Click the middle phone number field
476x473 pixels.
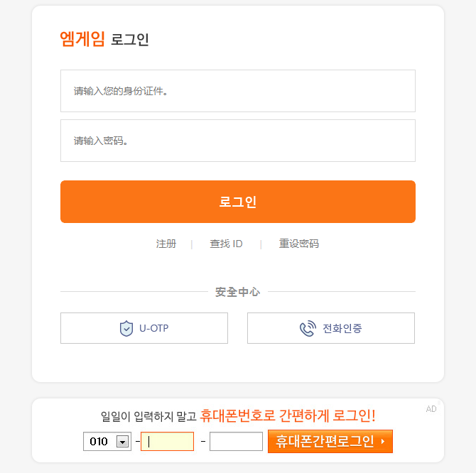[167, 441]
